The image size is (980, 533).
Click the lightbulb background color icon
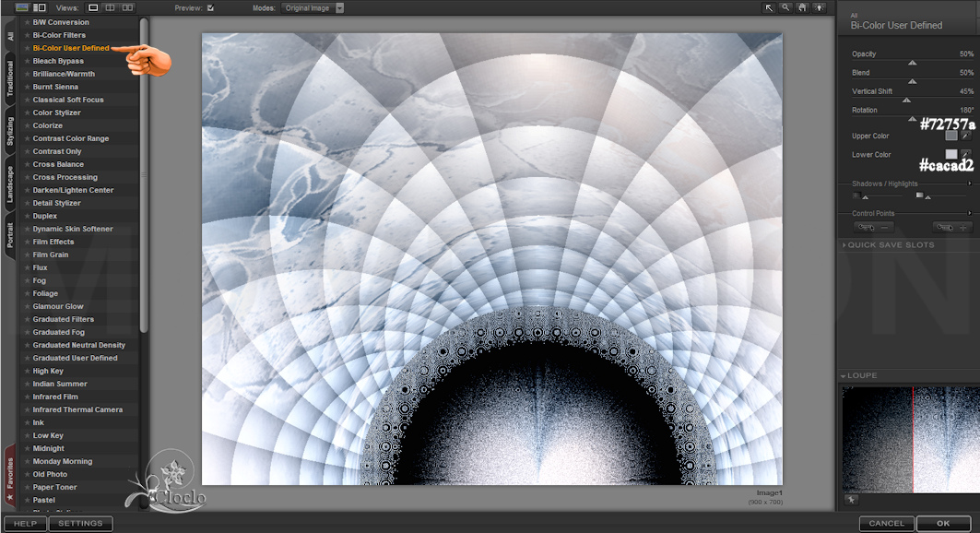click(820, 7)
